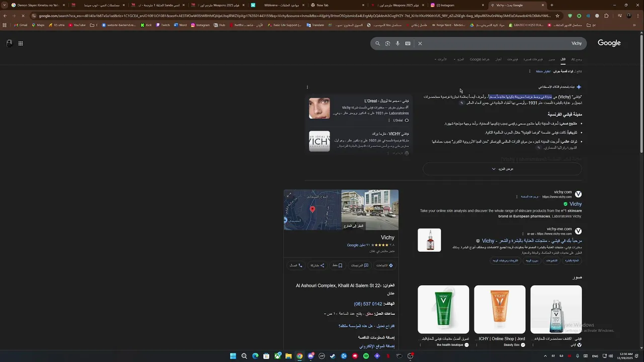Screen dimensions: 644x362
Task: Open the Google account avatar
Action: (x=9, y=43)
